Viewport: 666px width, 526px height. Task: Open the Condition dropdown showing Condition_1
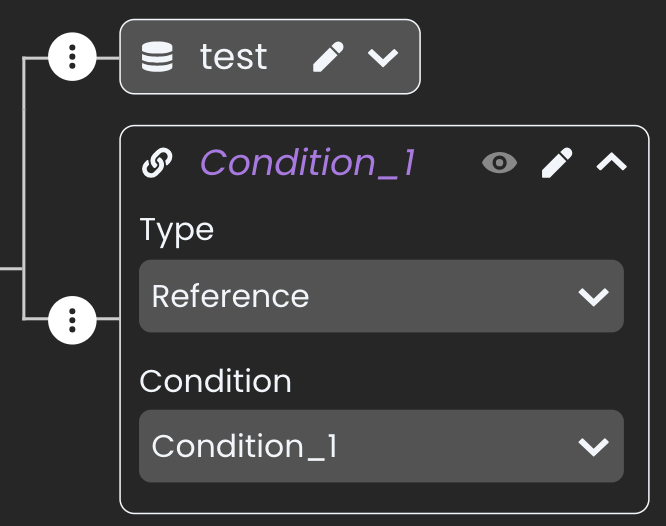click(381, 446)
